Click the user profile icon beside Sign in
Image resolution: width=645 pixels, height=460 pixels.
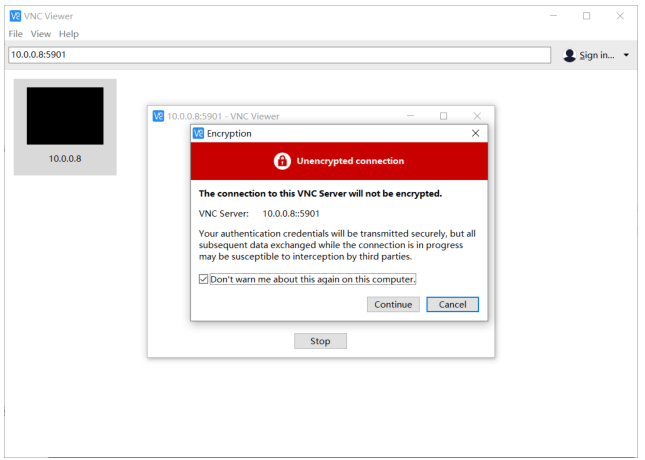(570, 55)
